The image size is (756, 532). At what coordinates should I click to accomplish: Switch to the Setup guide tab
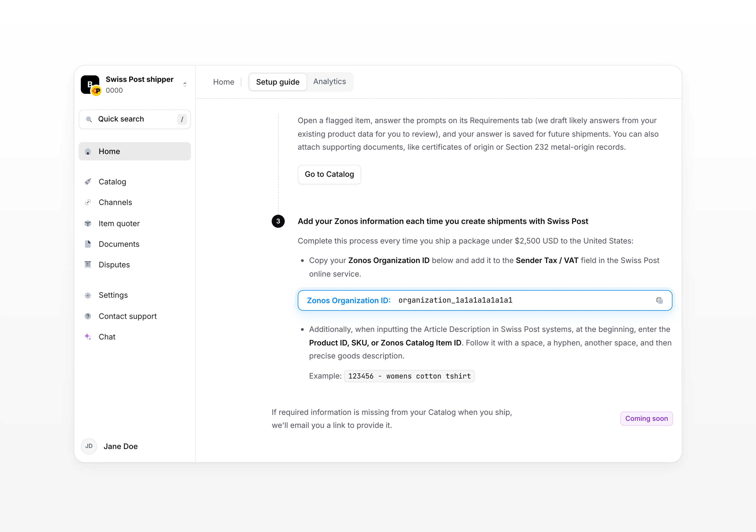(x=278, y=82)
